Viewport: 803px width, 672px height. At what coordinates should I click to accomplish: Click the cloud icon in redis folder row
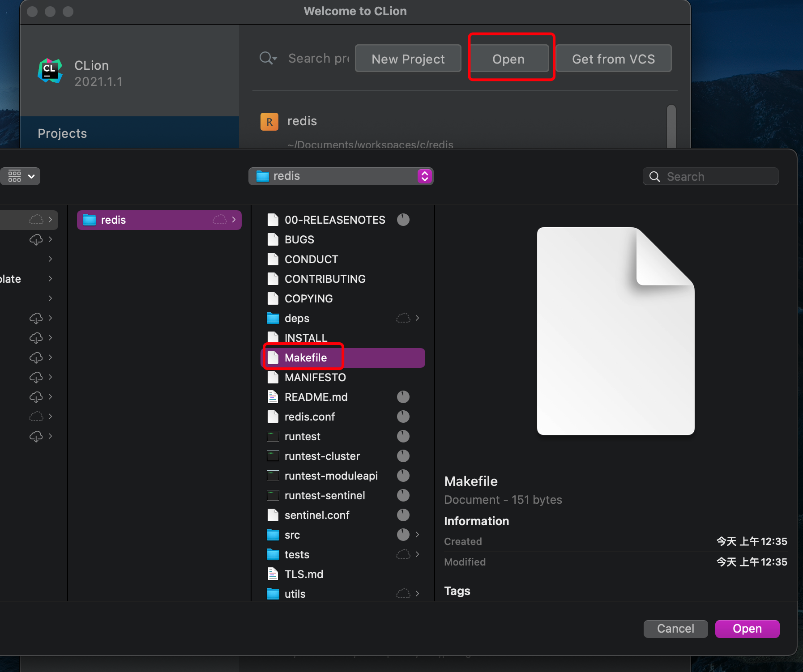(219, 220)
